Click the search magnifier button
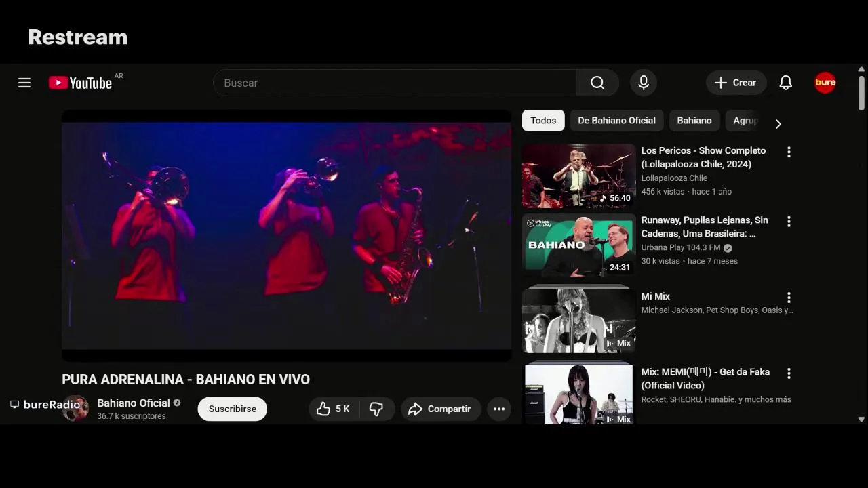Image resolution: width=868 pixels, height=488 pixels. pyautogui.click(x=597, y=83)
